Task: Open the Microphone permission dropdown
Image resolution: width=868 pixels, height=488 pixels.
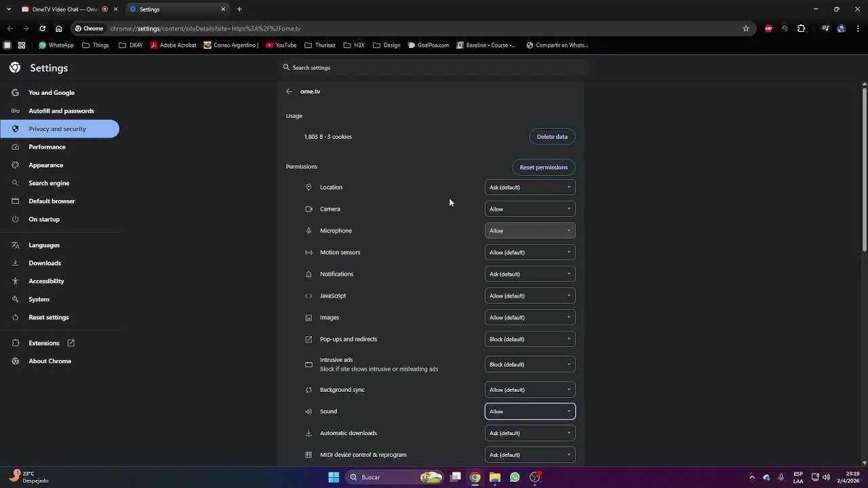Action: point(530,230)
